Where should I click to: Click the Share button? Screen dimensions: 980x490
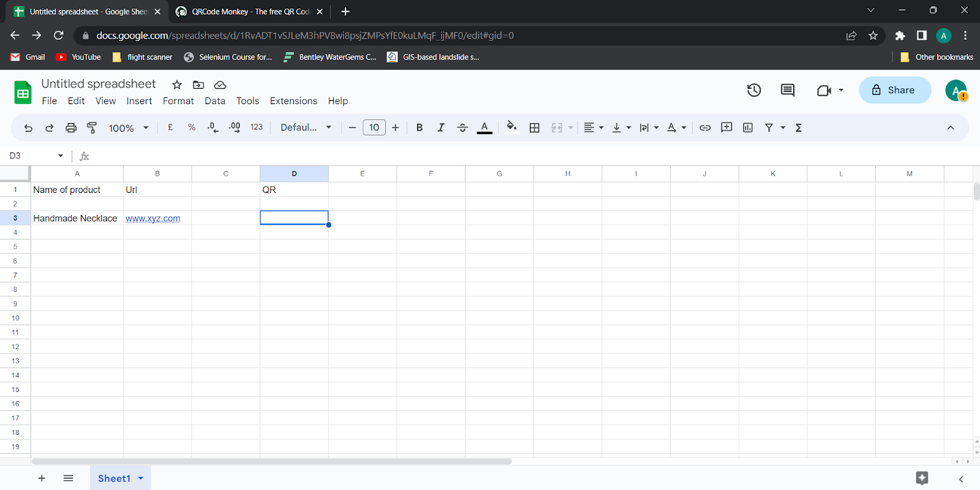click(895, 90)
